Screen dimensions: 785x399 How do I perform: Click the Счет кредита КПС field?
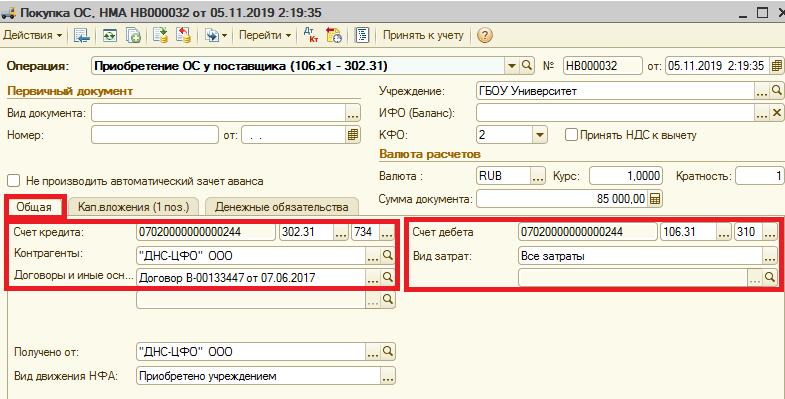click(x=206, y=232)
